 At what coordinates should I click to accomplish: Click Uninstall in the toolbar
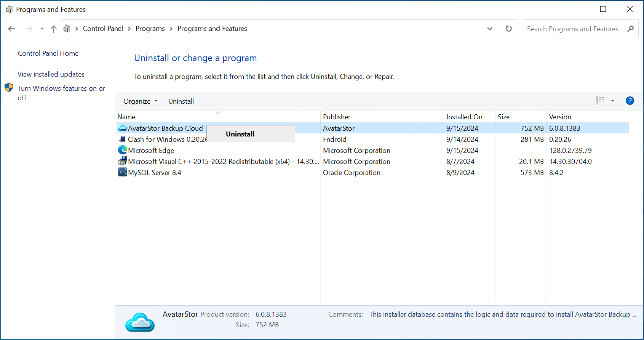point(181,101)
